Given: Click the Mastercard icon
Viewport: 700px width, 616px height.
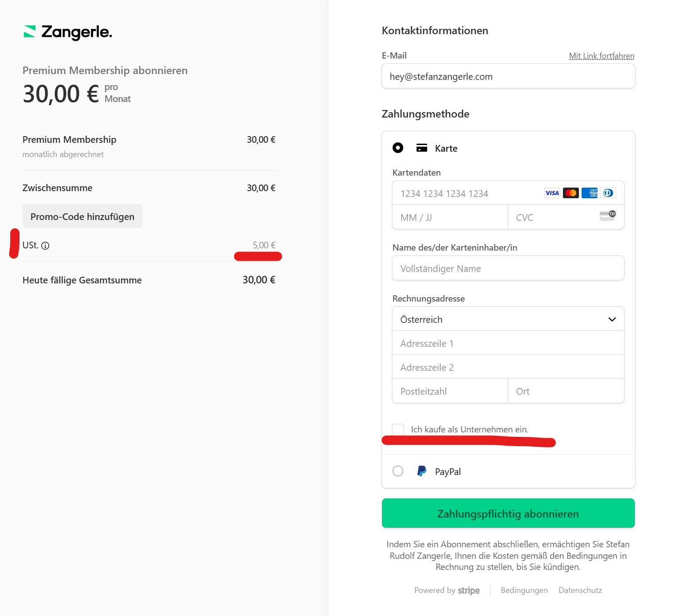Looking at the screenshot, I should click(x=571, y=193).
